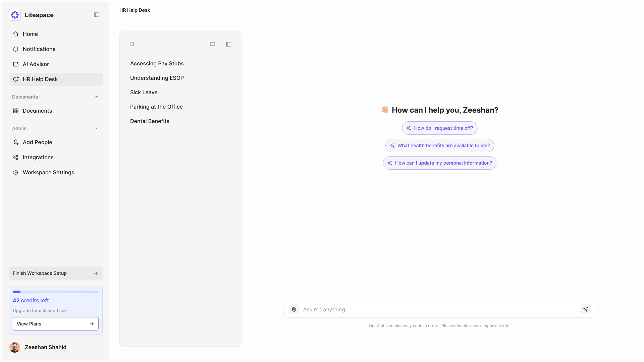Open AI Advisor in the sidebar
Viewport: 644px width, 362px height.
point(36,64)
